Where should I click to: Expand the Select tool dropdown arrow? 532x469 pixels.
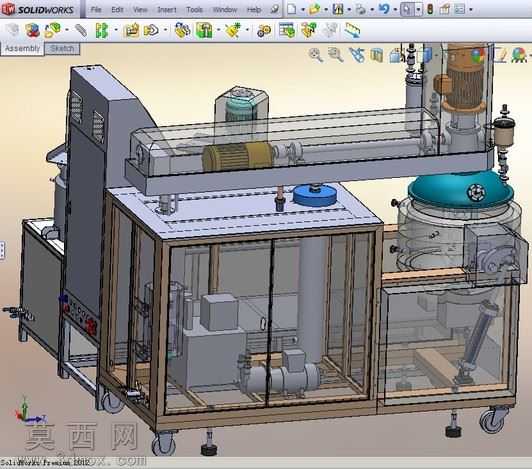coord(418,10)
